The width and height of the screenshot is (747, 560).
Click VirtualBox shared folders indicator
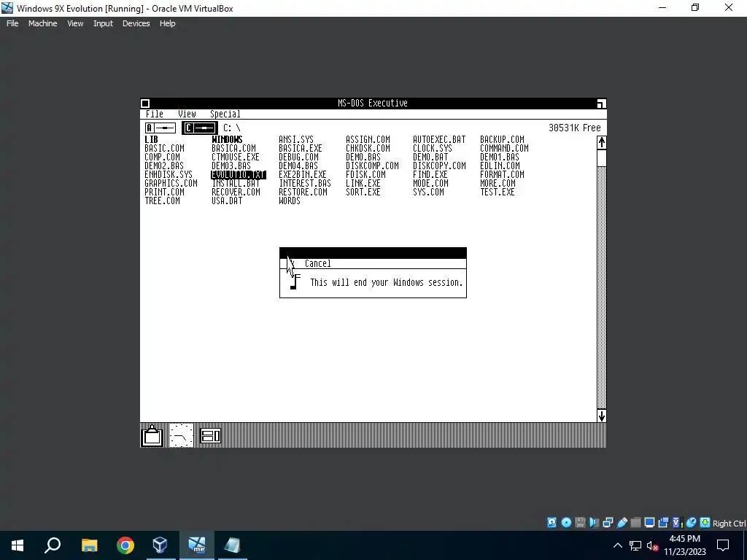click(635, 523)
